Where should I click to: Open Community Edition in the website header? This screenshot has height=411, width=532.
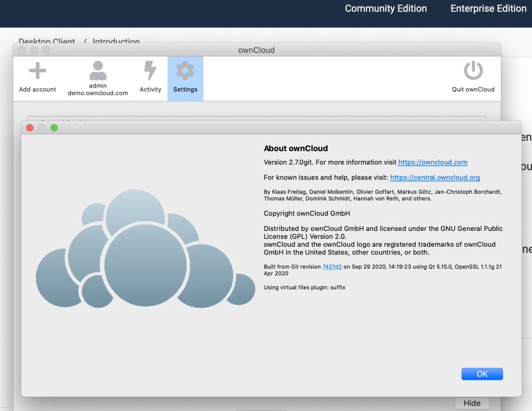tap(386, 8)
